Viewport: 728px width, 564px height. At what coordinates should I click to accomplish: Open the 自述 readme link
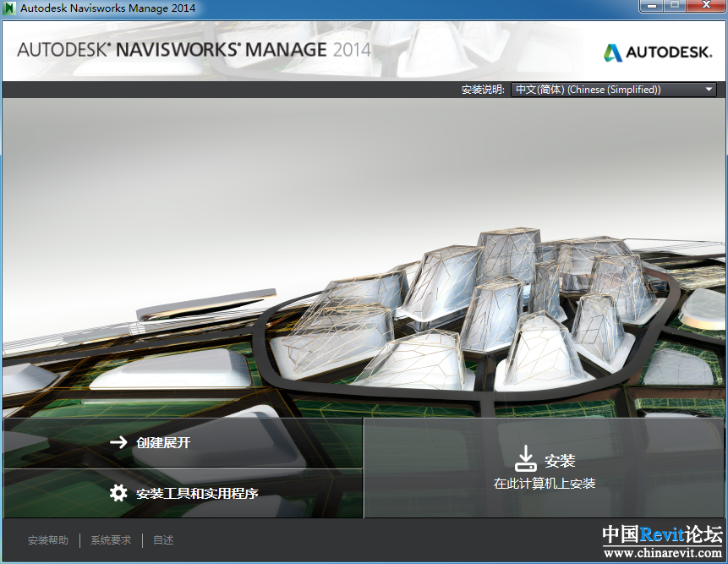(x=163, y=540)
